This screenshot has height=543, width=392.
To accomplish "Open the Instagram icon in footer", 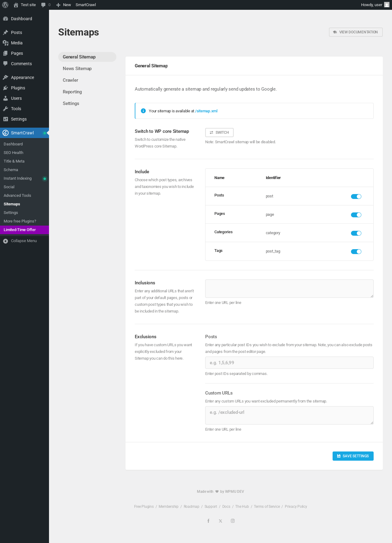I will (233, 521).
